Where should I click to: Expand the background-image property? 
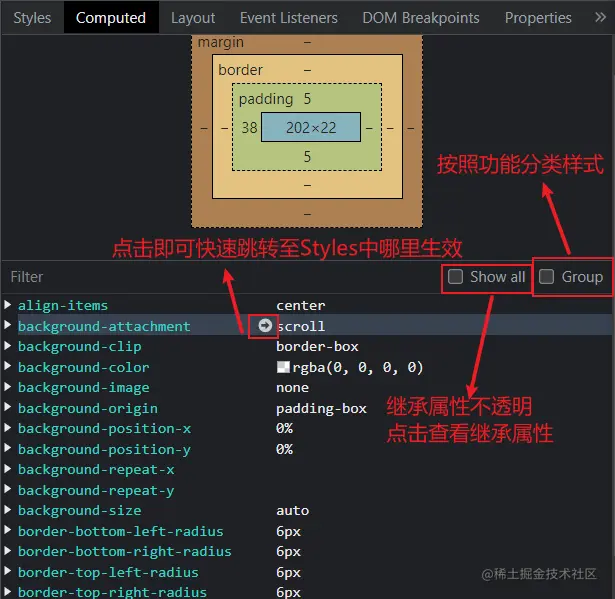[7, 386]
